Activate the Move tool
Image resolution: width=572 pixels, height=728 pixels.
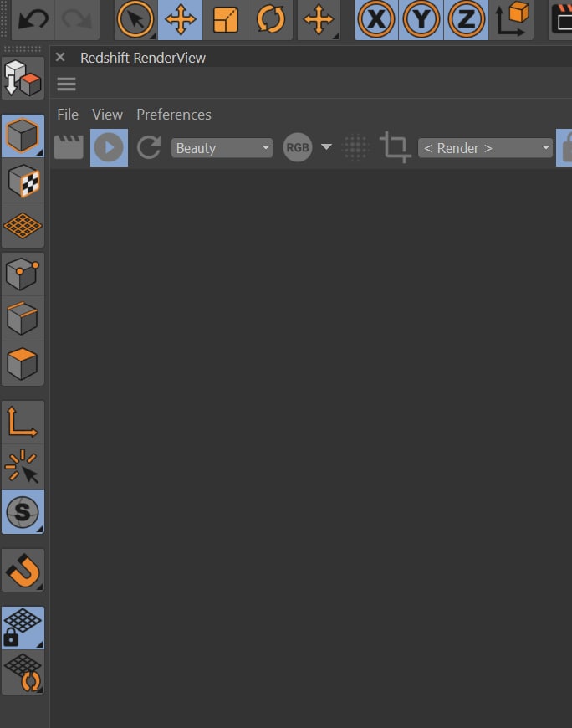pyautogui.click(x=180, y=19)
